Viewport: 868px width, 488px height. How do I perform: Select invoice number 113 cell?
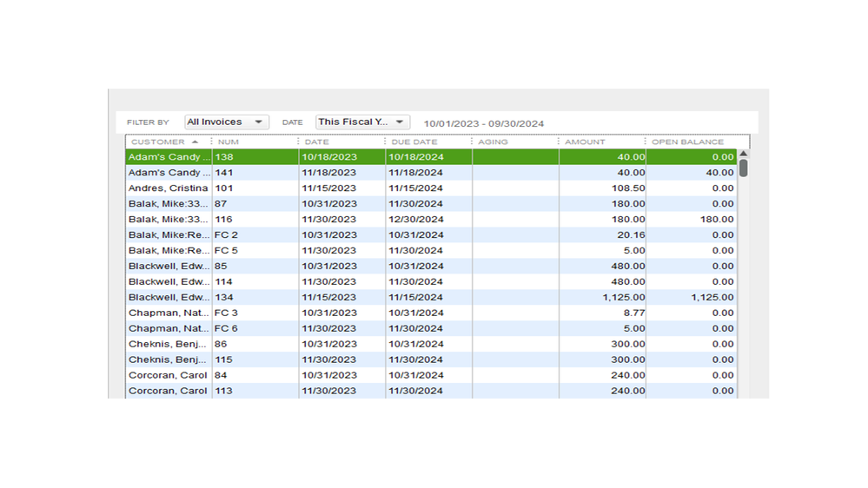tap(255, 391)
